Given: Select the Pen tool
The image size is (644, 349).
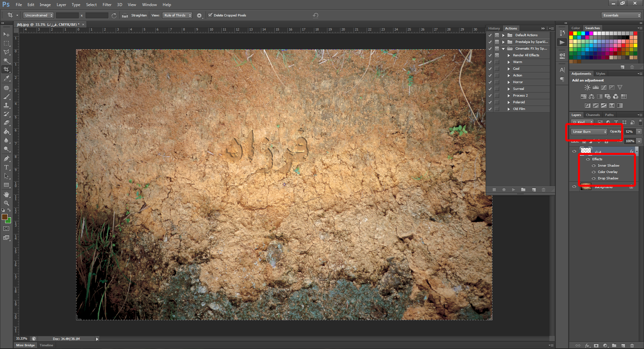Looking at the screenshot, I should point(6,158).
